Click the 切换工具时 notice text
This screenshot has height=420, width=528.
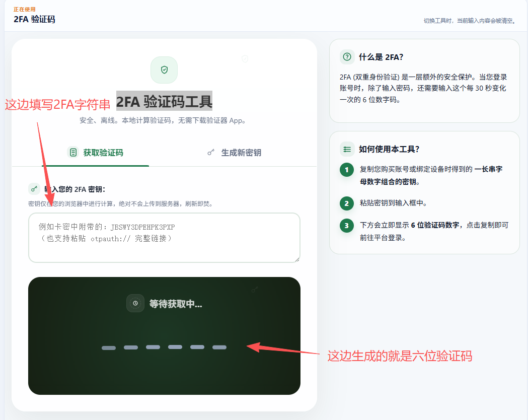coord(469,21)
